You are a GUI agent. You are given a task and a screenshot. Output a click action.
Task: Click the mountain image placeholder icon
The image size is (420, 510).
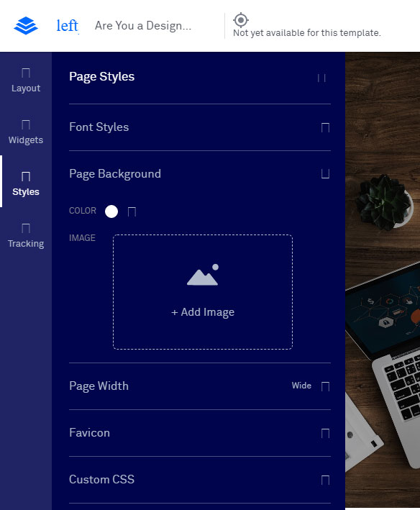tap(203, 275)
